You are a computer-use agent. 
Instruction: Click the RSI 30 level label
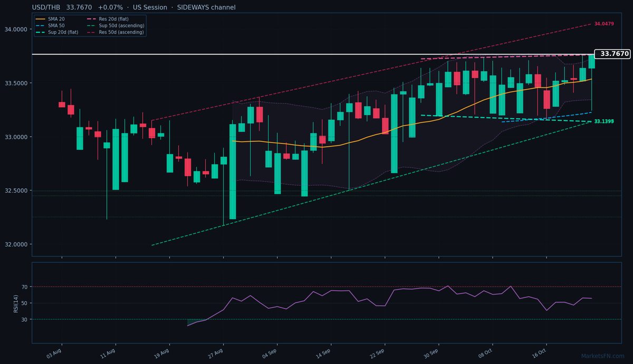[x=25, y=319]
